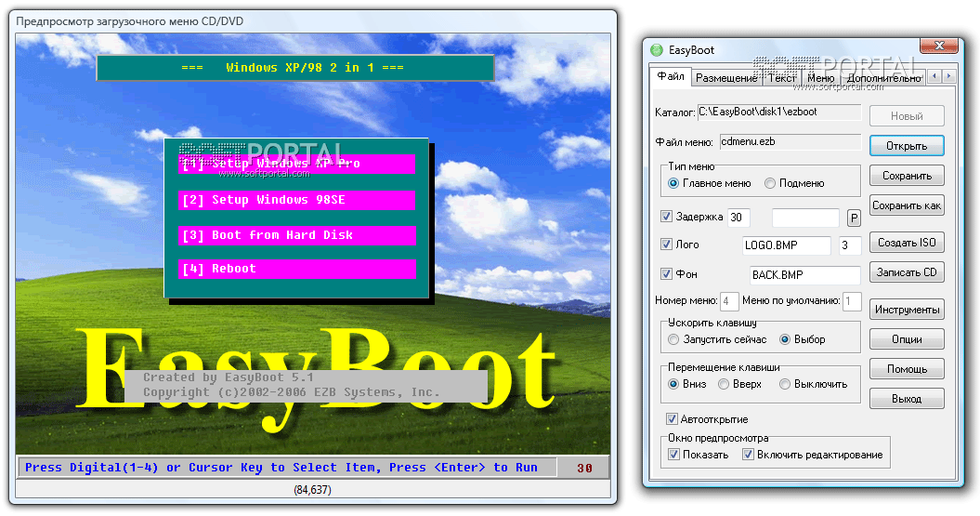Uncheck the Автооткрытие option
980x516 pixels.
[673, 419]
